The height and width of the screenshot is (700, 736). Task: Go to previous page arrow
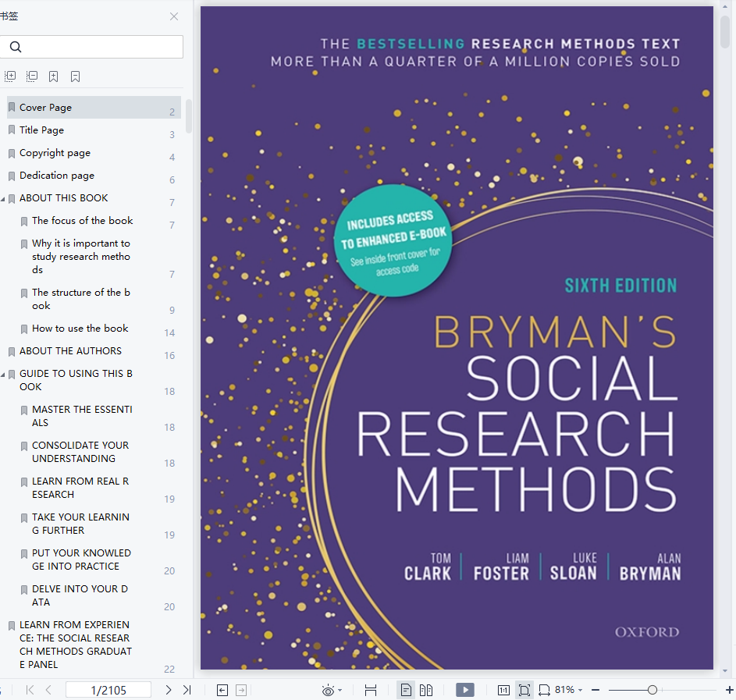(x=48, y=690)
